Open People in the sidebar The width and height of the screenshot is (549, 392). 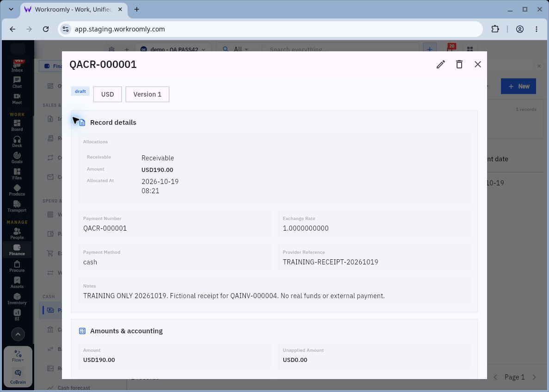pyautogui.click(x=17, y=233)
